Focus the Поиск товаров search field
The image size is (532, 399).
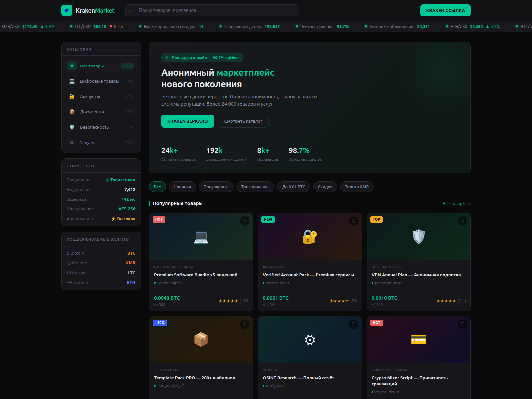(212, 10)
